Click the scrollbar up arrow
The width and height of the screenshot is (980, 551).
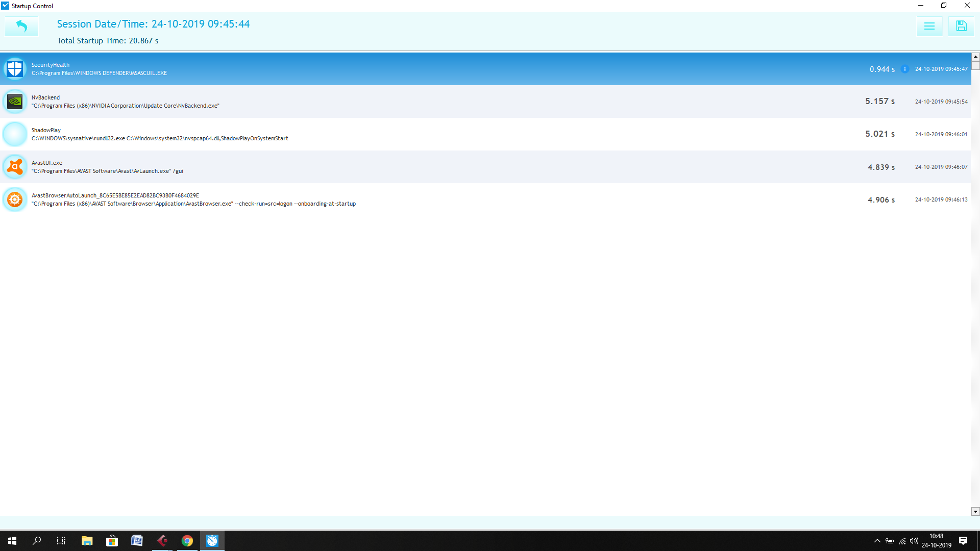pyautogui.click(x=975, y=57)
